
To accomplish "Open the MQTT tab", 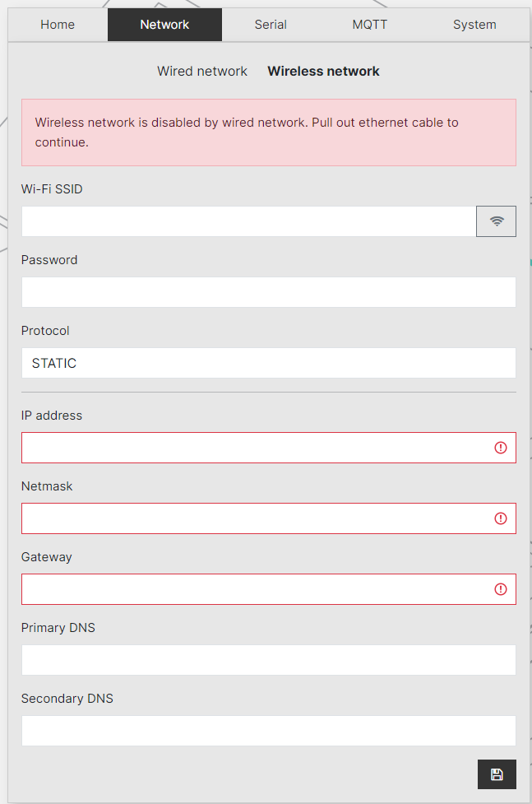I will click(x=369, y=24).
